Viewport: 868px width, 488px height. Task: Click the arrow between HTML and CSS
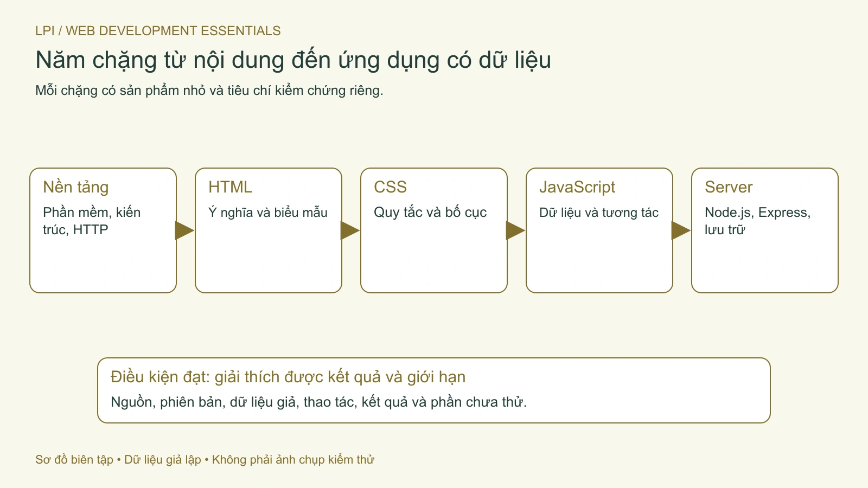pyautogui.click(x=350, y=230)
